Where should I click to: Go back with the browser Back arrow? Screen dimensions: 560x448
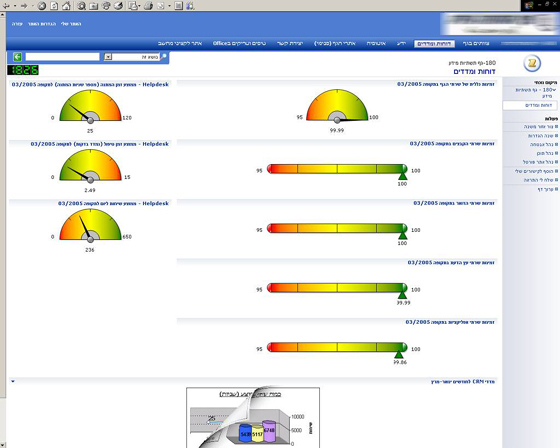(6, 6)
